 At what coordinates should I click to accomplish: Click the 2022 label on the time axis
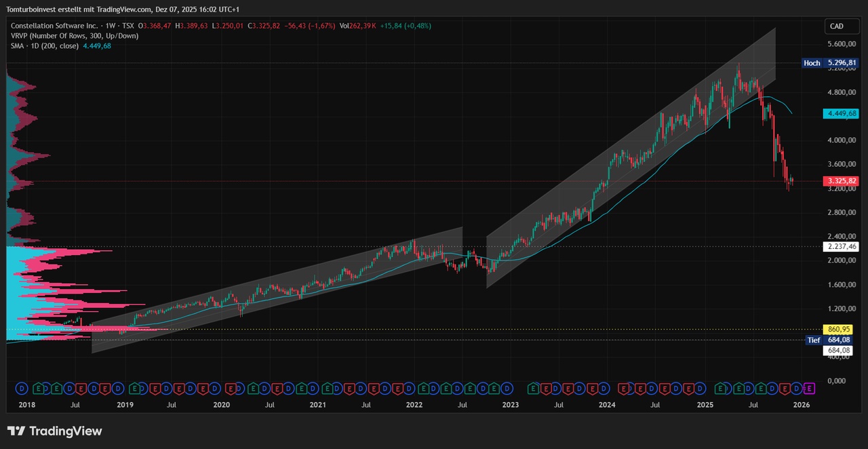coord(414,405)
